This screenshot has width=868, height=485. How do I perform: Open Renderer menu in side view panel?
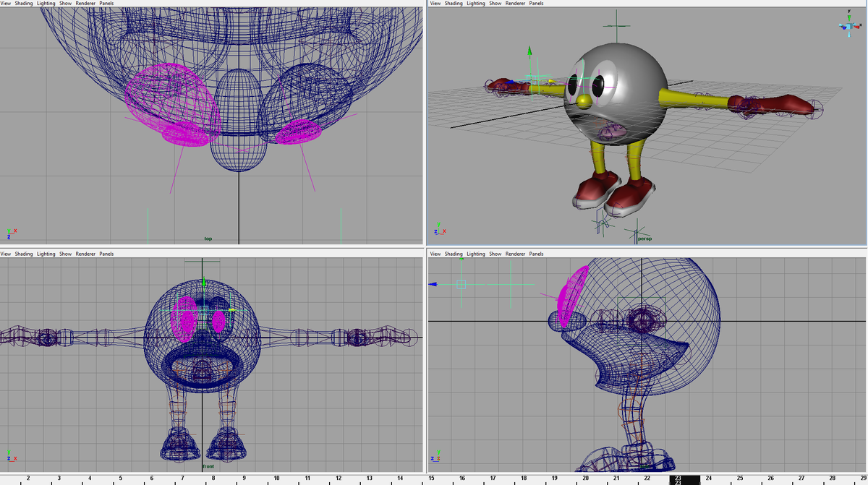(x=515, y=254)
